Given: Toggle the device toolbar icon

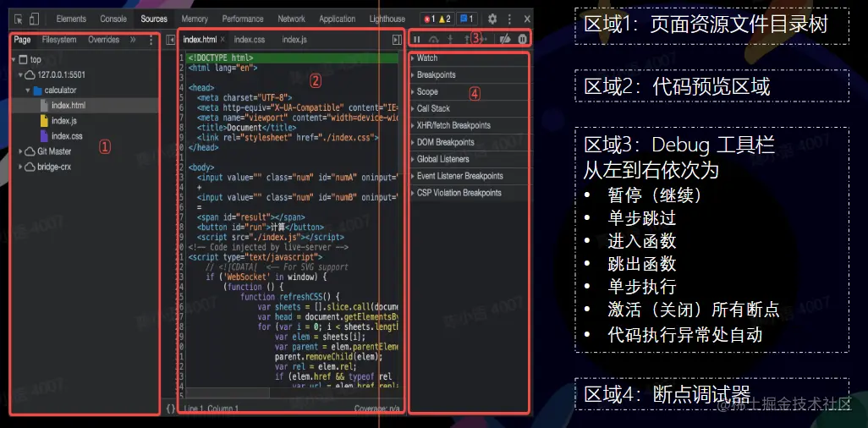Looking at the screenshot, I should pyautogui.click(x=35, y=19).
